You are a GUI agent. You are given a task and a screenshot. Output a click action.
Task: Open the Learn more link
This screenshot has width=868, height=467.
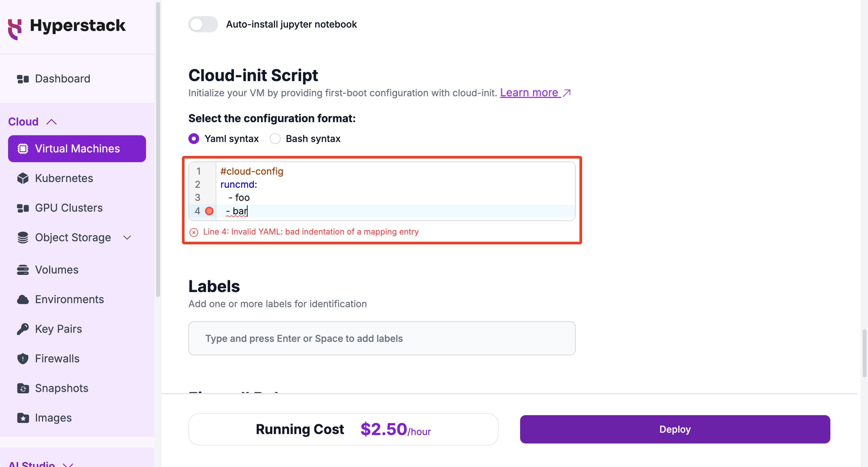pos(535,93)
